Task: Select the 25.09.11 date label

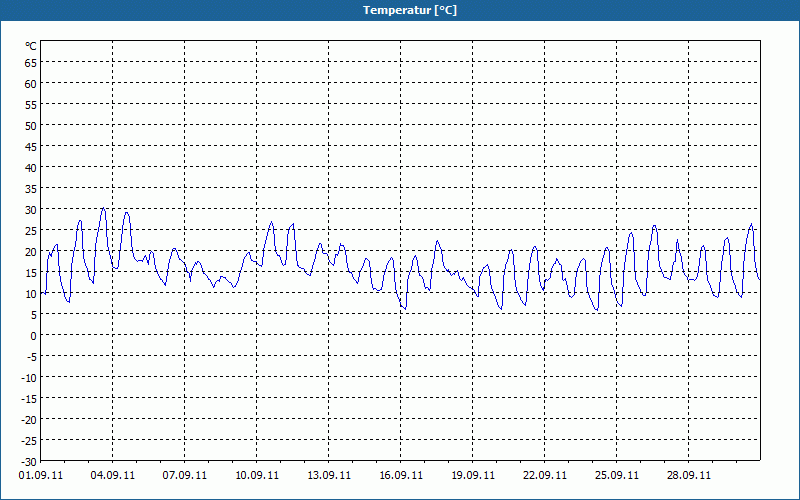Action: [x=616, y=475]
